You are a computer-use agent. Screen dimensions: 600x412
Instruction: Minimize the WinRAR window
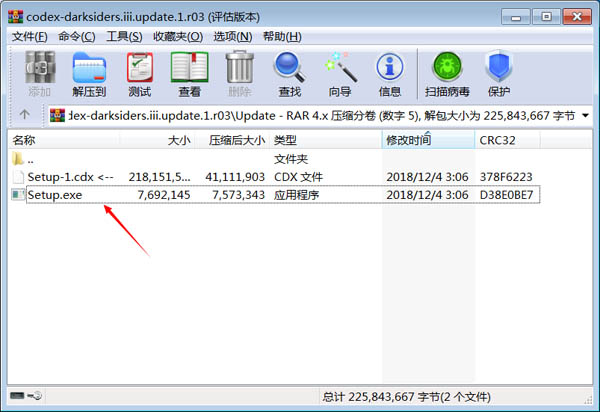tap(516, 18)
